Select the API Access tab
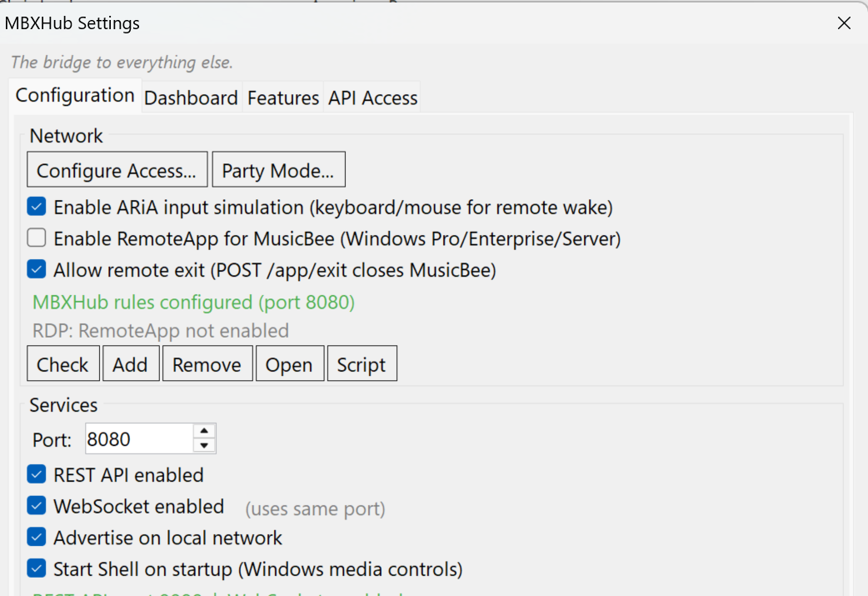The height and width of the screenshot is (596, 868). point(372,98)
